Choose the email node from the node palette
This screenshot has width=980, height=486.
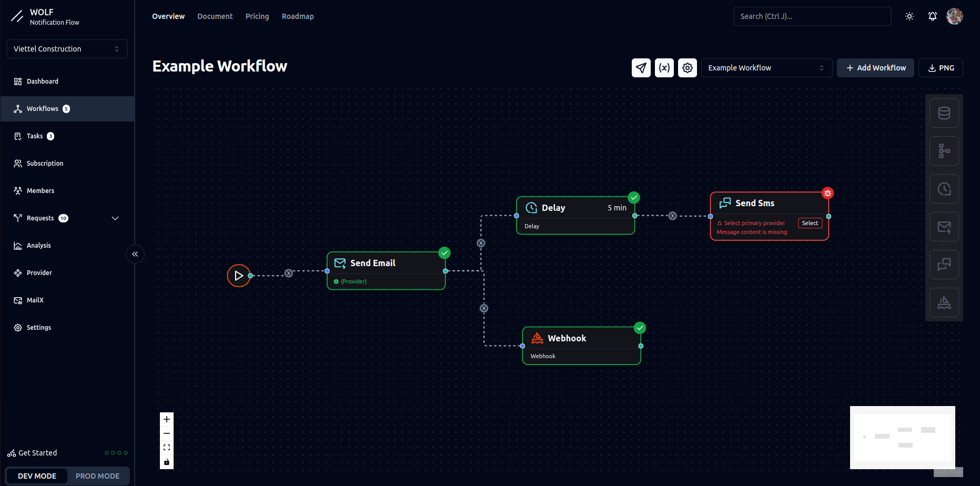(x=944, y=227)
